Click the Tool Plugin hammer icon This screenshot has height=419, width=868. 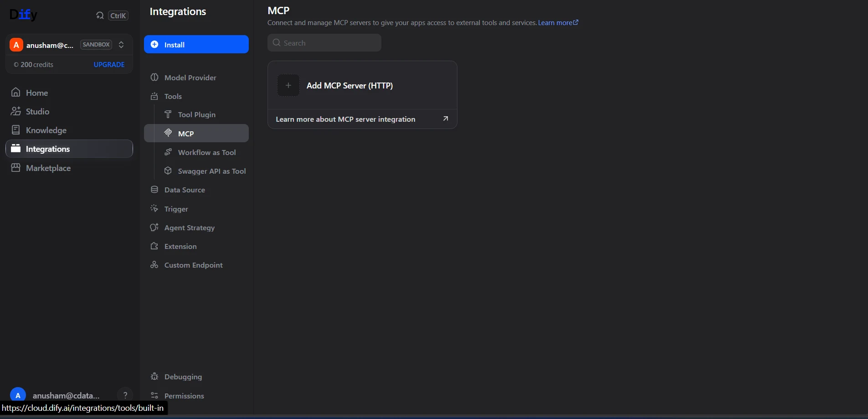click(x=168, y=114)
